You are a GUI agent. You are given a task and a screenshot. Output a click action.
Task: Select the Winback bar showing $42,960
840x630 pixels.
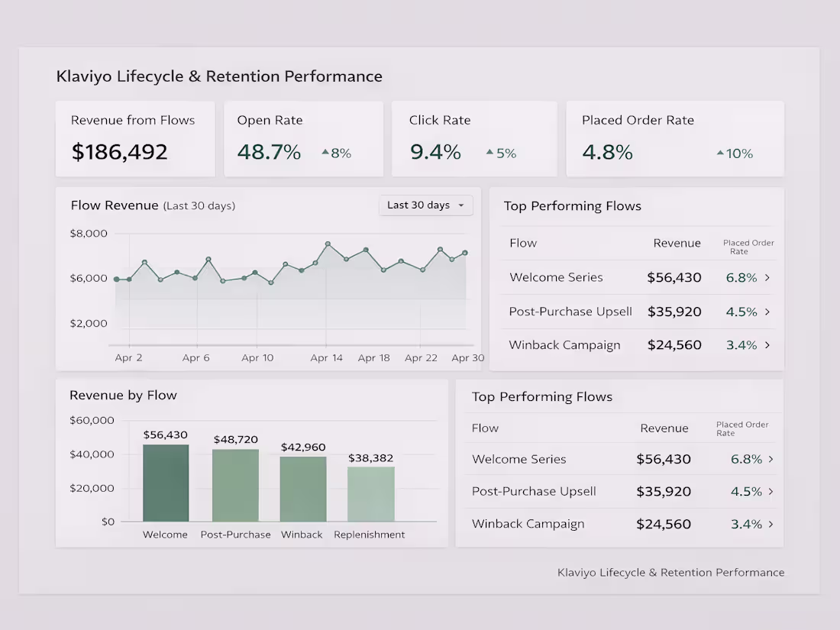pos(303,489)
